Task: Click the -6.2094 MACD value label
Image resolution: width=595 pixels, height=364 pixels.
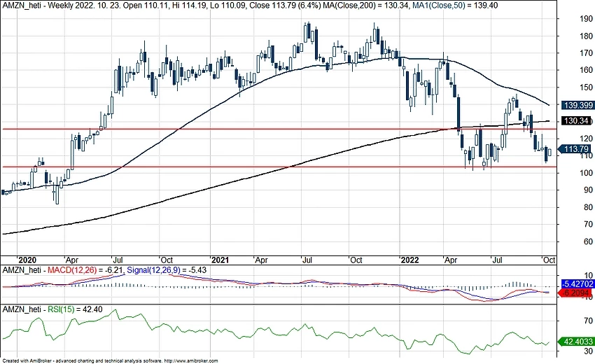Action: click(x=576, y=293)
